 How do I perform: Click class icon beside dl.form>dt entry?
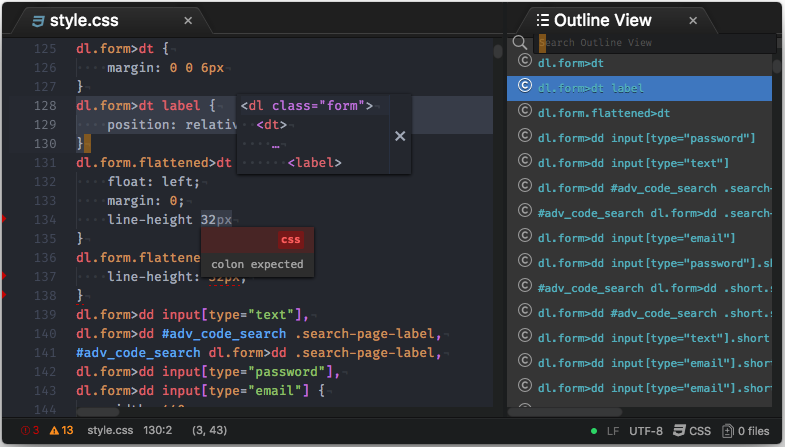[524, 61]
